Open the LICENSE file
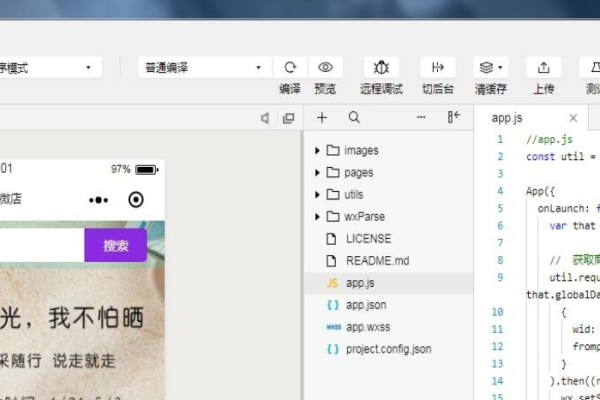Image resolution: width=600 pixels, height=400 pixels. point(388,239)
